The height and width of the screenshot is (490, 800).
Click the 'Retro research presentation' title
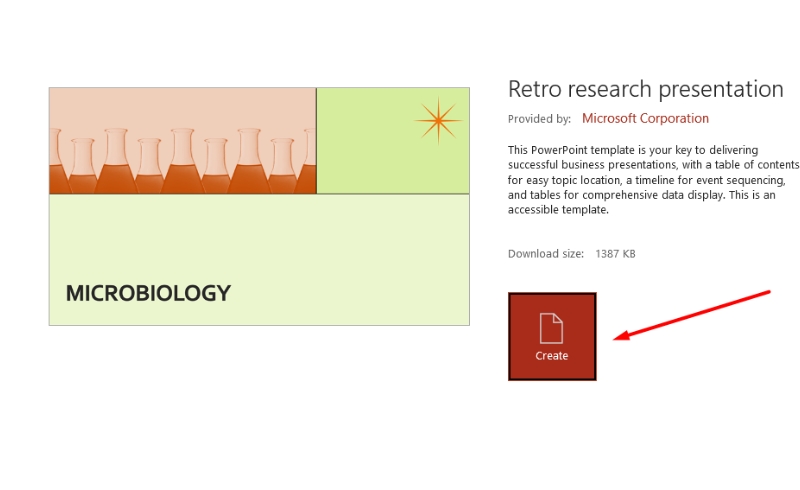tap(645, 89)
